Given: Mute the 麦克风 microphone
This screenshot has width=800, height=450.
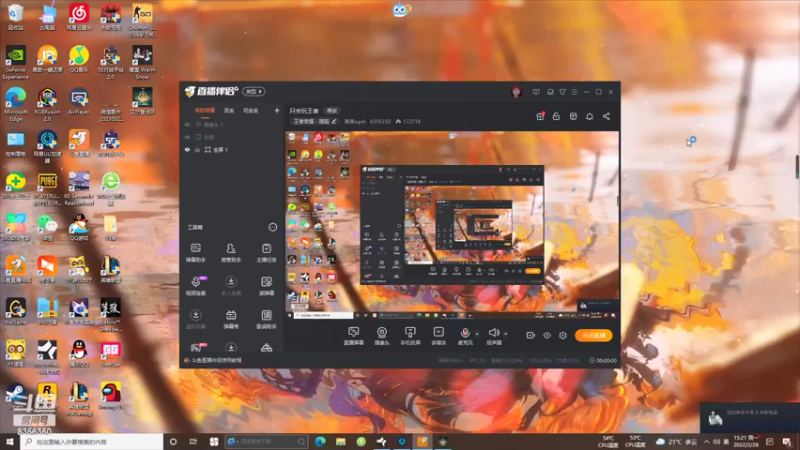Looking at the screenshot, I should pyautogui.click(x=465, y=336).
